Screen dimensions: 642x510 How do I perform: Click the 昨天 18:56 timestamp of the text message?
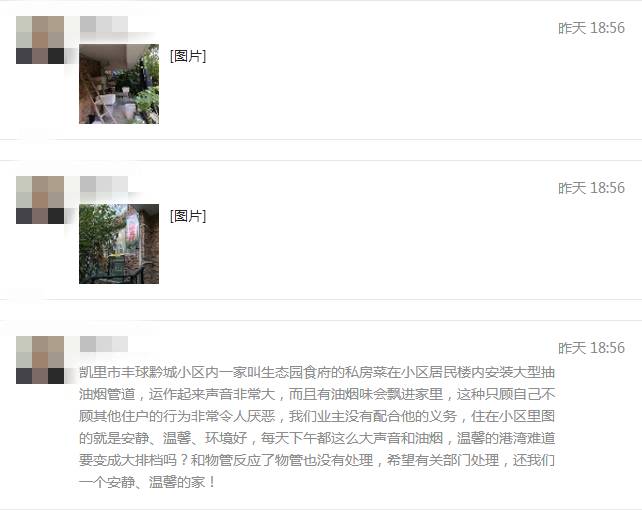point(591,348)
